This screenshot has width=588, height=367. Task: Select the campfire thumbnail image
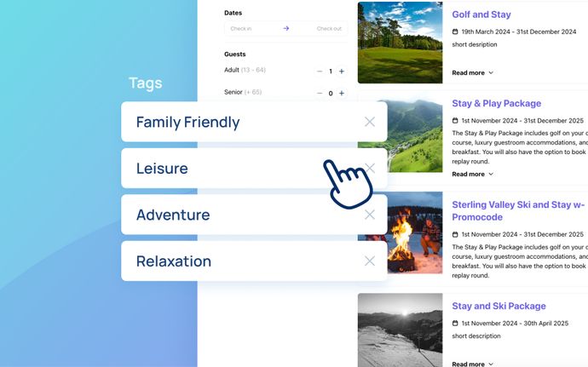(x=401, y=232)
